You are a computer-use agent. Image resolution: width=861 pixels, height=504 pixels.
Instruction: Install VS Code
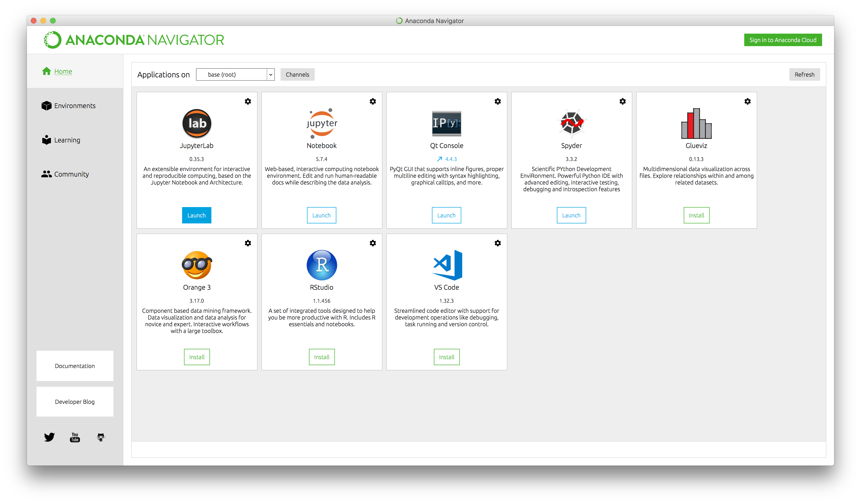[x=447, y=357]
